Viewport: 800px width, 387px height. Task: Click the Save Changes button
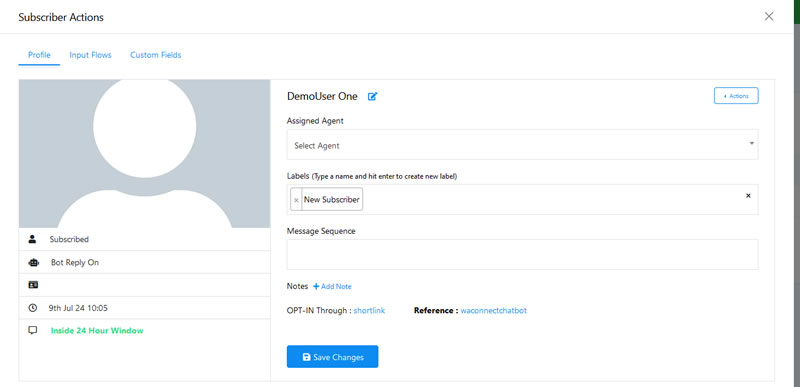coord(332,357)
